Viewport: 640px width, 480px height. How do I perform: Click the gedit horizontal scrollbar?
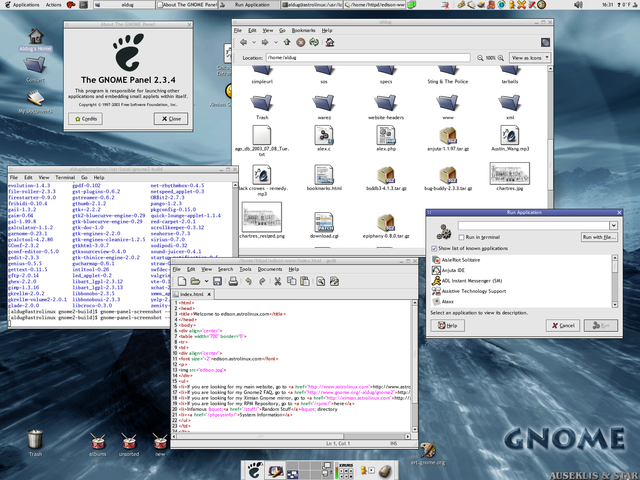pyautogui.click(x=290, y=436)
